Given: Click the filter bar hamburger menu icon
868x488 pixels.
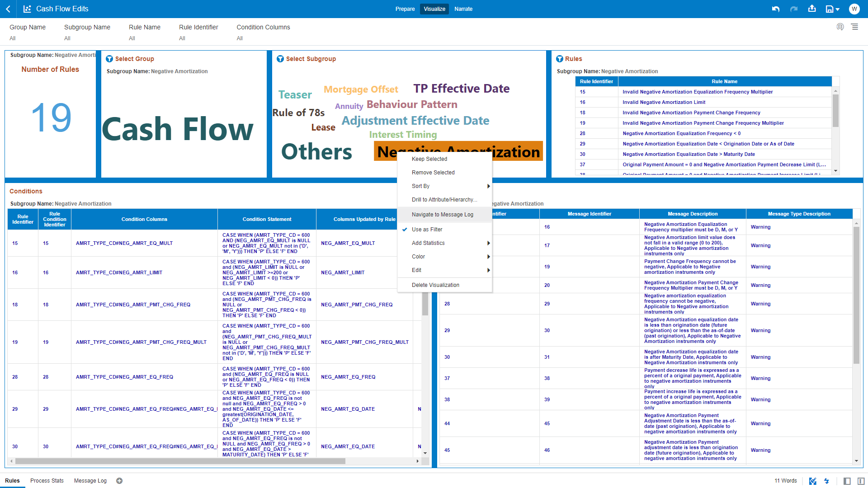Looking at the screenshot, I should point(855,27).
